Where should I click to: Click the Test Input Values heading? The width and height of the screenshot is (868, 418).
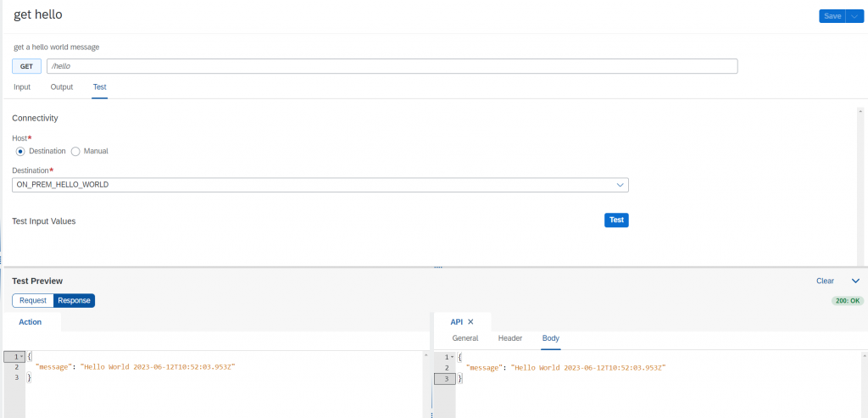point(44,221)
